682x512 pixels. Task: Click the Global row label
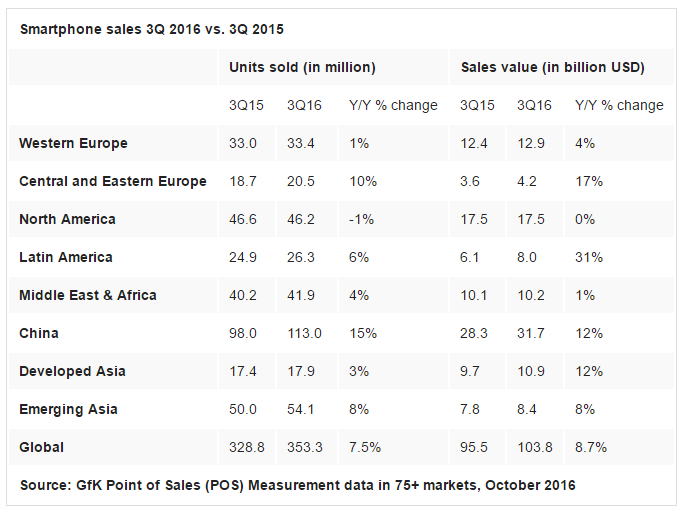tap(41, 447)
